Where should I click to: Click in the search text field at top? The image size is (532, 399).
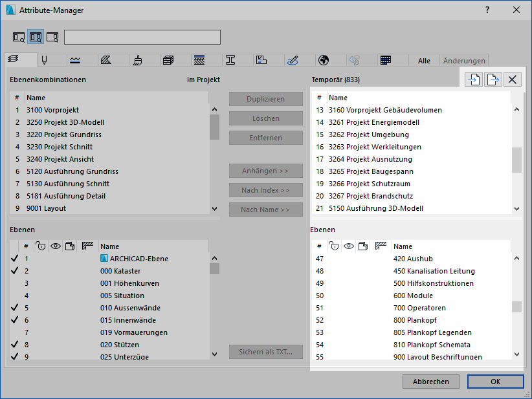[x=142, y=37]
